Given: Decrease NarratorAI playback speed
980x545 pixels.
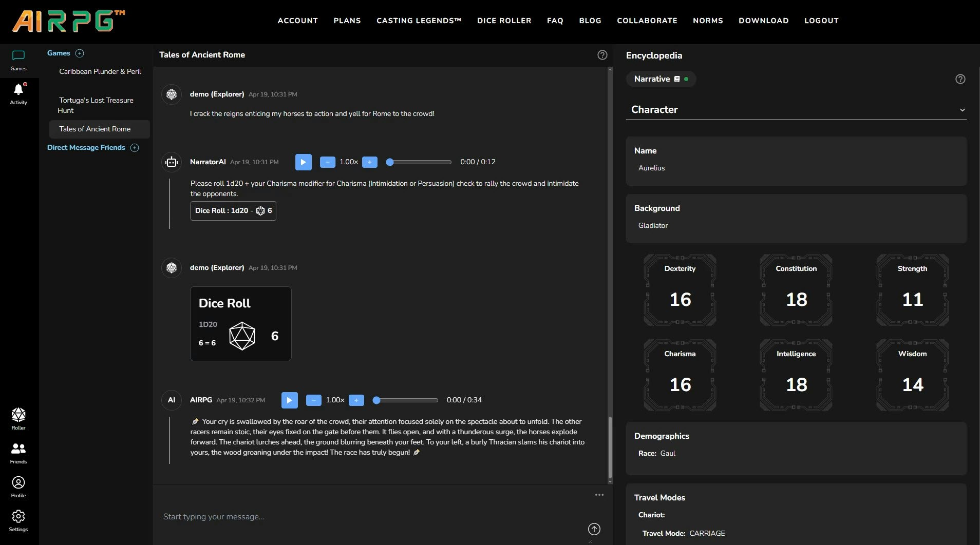Looking at the screenshot, I should 328,162.
